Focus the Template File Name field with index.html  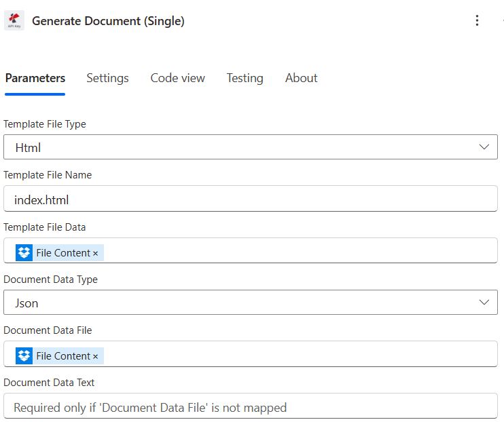point(250,200)
